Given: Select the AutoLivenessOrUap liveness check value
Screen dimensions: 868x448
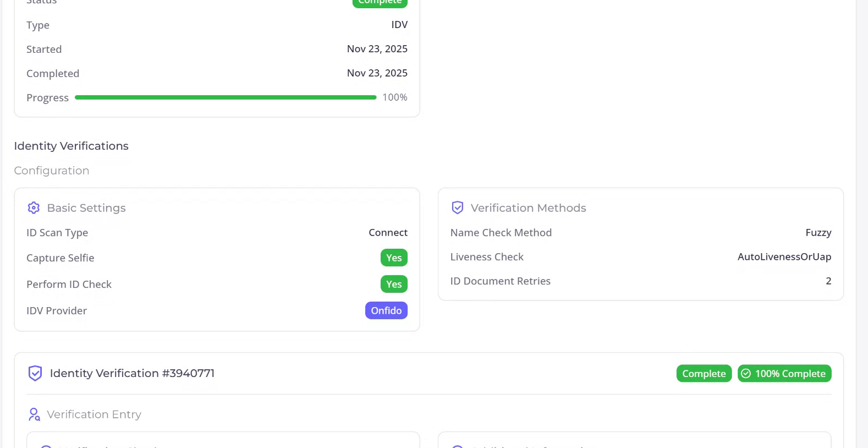Looking at the screenshot, I should [784, 257].
